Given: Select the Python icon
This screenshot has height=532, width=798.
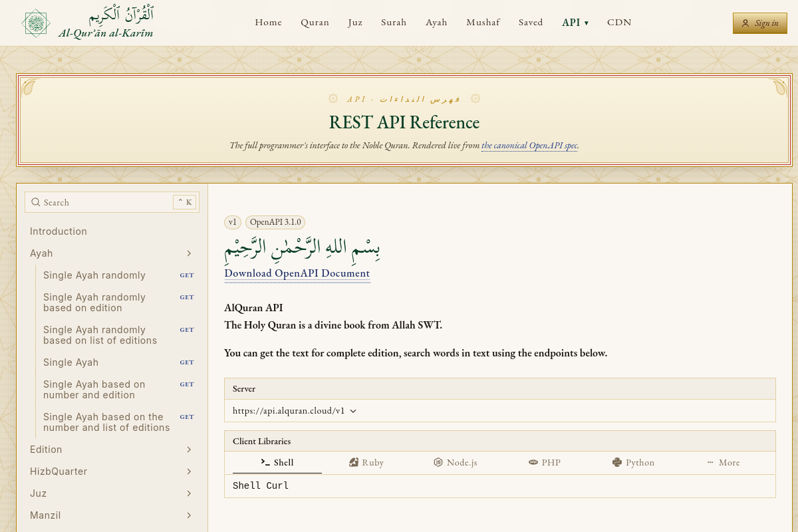Looking at the screenshot, I should 617,462.
